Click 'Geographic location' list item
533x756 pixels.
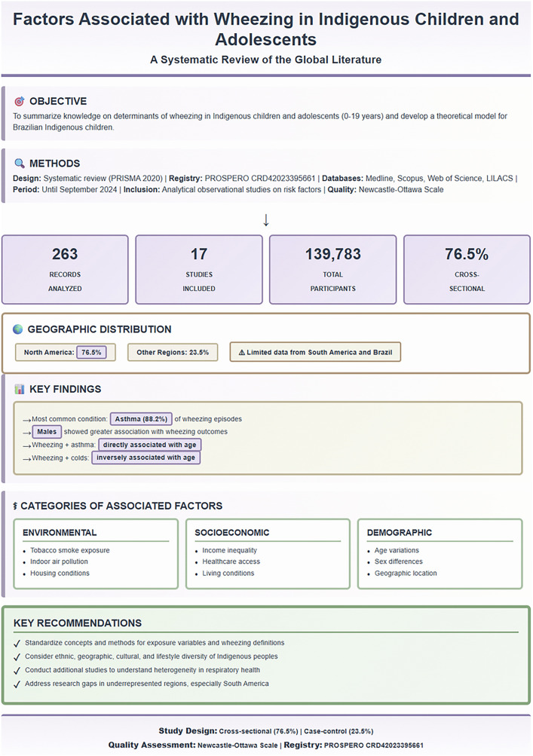[406, 574]
